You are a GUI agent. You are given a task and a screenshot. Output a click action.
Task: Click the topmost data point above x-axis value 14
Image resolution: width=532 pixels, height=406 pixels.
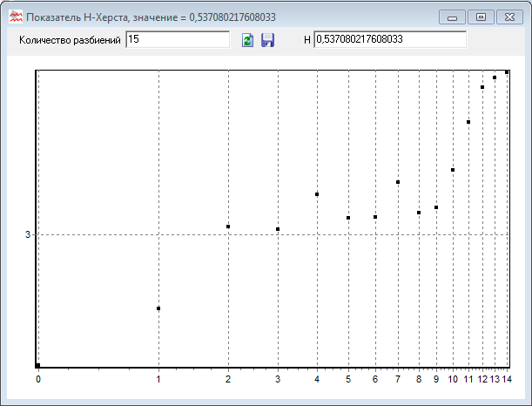507,72
